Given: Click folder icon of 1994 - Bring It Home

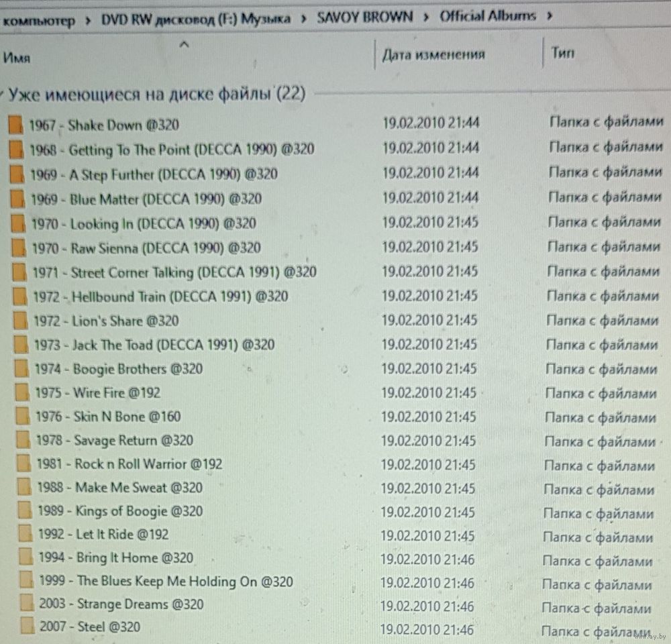Looking at the screenshot, I should 25,557.
